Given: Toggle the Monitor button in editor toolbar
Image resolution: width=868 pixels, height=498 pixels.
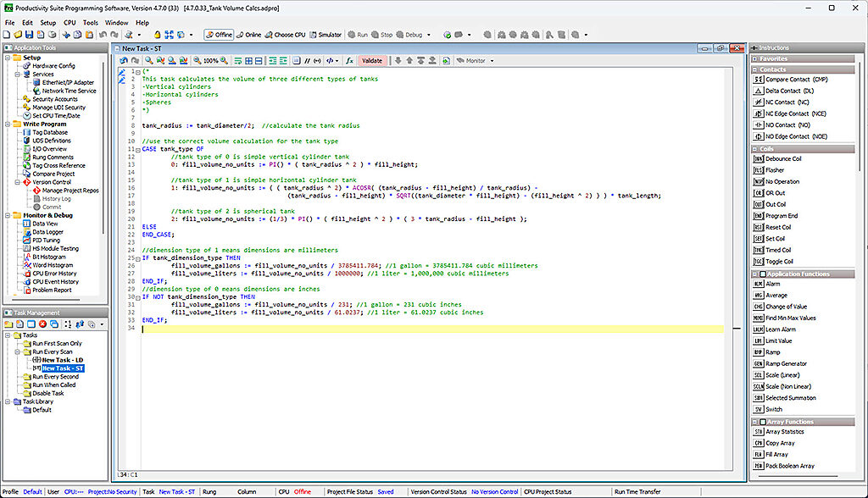Looking at the screenshot, I should click(x=470, y=60).
